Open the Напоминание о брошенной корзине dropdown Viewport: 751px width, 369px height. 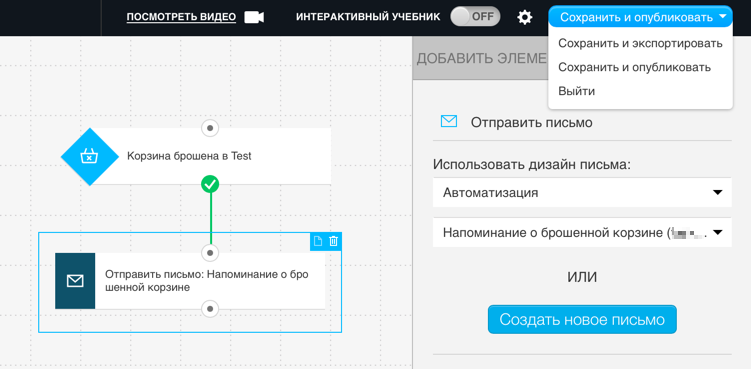tap(582, 232)
